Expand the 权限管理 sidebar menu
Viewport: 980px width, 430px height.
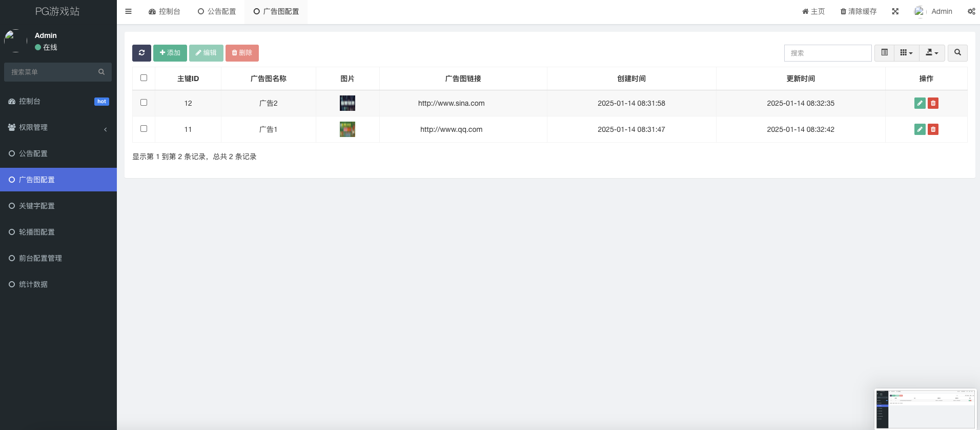tap(58, 127)
